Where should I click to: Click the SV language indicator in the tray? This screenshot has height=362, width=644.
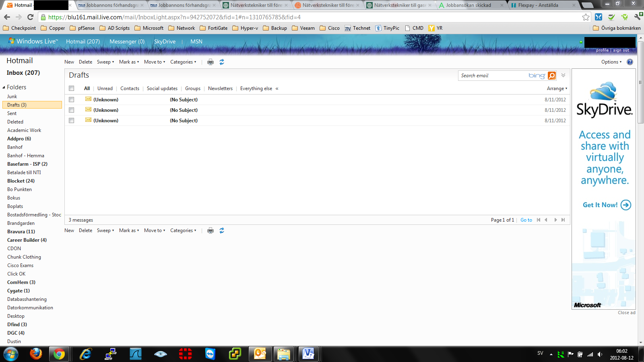pos(540,353)
